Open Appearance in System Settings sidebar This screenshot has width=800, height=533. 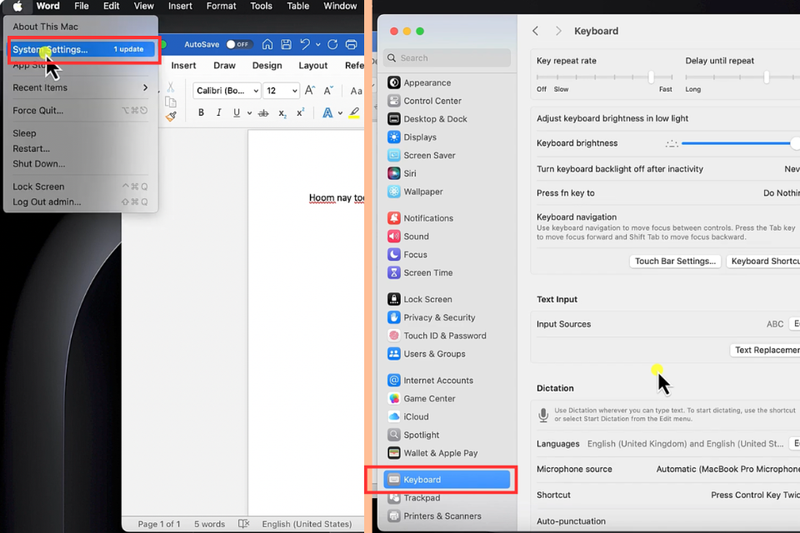point(427,83)
